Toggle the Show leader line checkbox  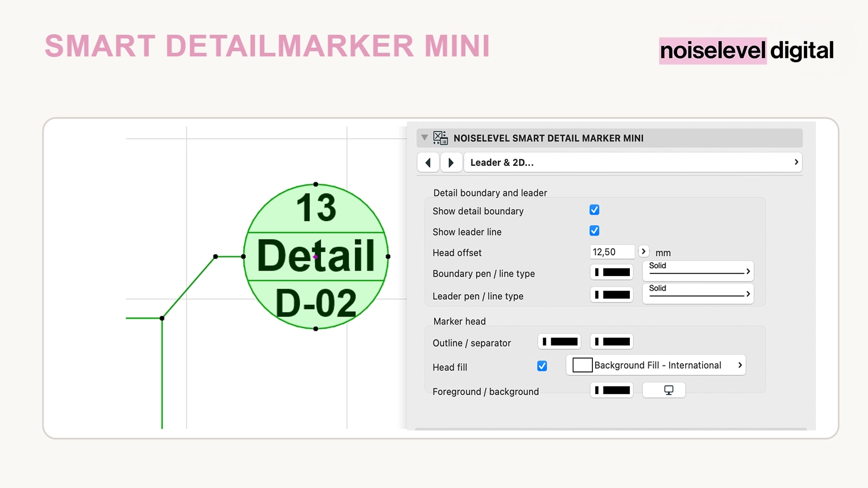point(595,231)
